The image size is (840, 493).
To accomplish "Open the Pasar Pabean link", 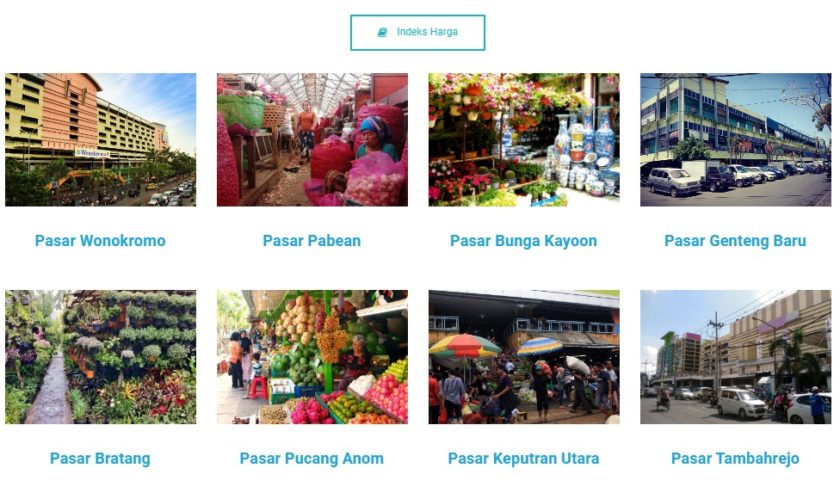I will [x=312, y=241].
